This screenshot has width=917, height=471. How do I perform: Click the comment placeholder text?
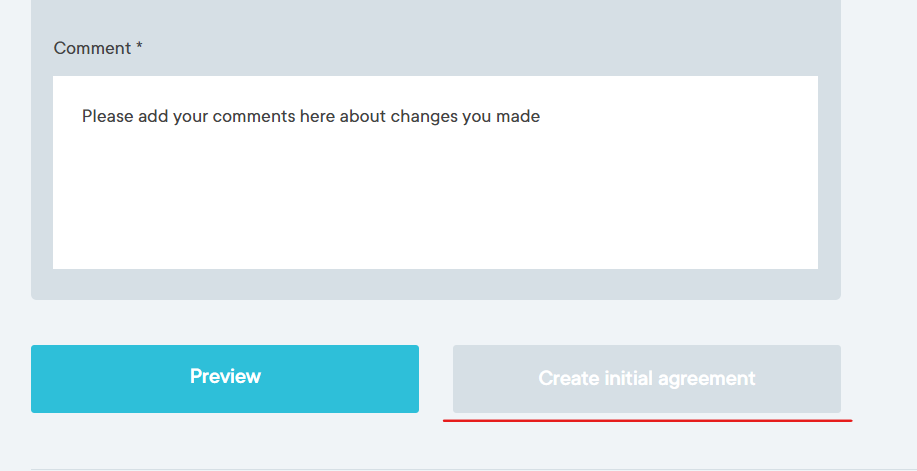(310, 116)
